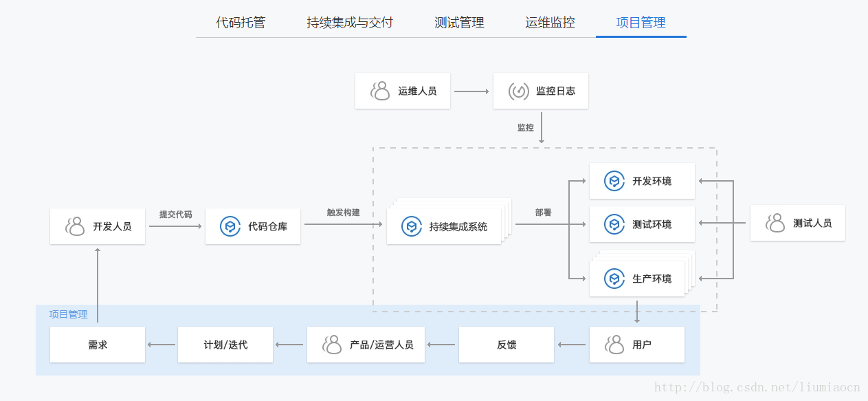868x401 pixels.
Task: Click the 测试人员 person icon
Action: coord(776,223)
